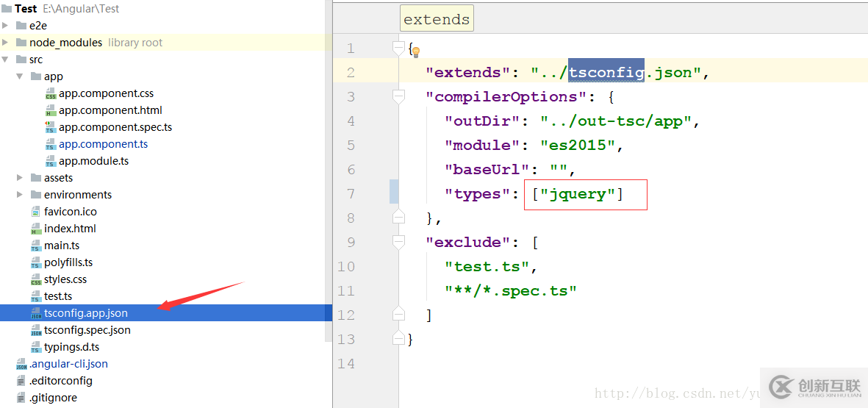Expand node_modules folder arrow
868x408 pixels.
(5, 43)
